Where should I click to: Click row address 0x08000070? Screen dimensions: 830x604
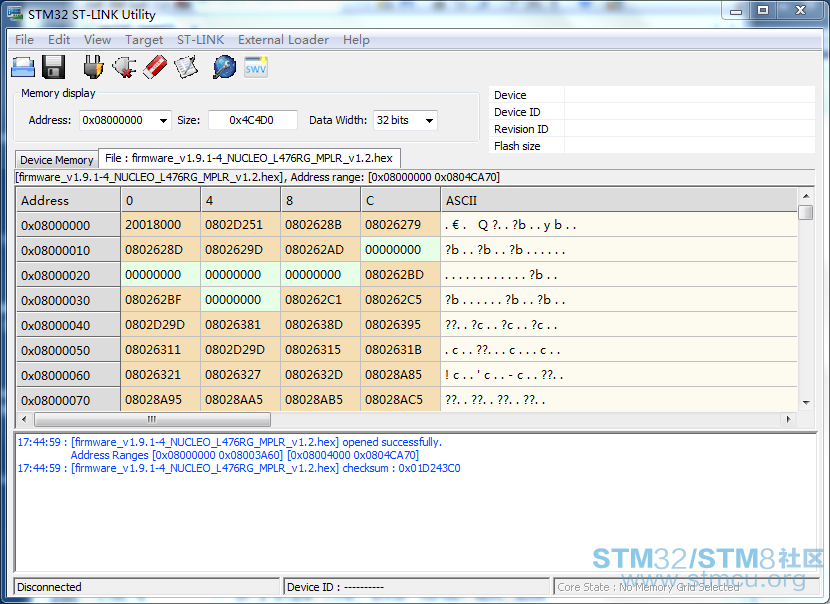click(x=68, y=400)
